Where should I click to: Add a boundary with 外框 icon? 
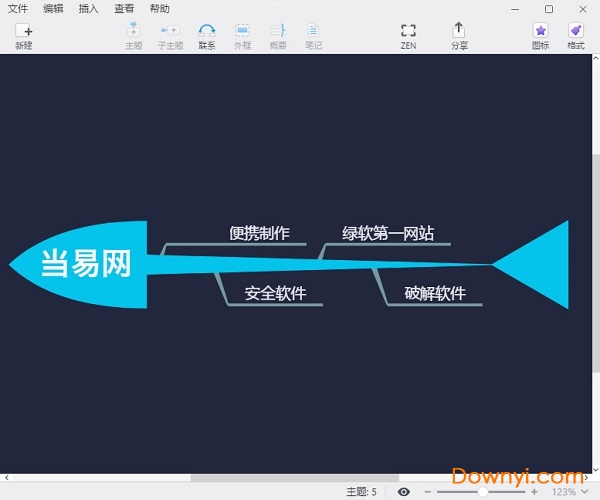pyautogui.click(x=243, y=36)
